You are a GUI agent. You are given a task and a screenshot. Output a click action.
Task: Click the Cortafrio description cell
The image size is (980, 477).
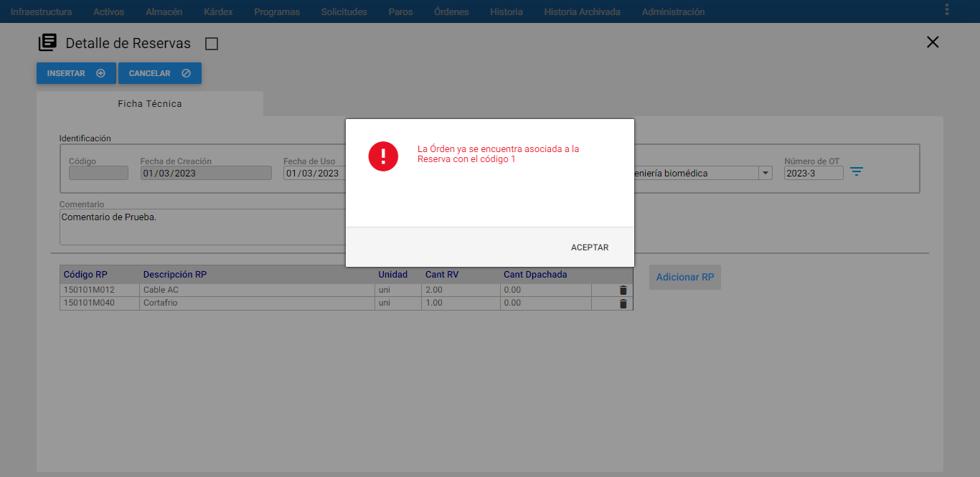click(x=257, y=303)
